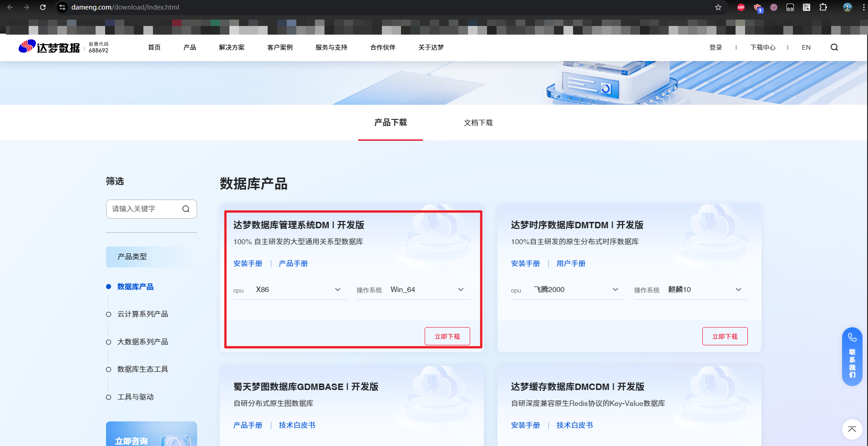The image size is (868, 446).
Task: Click the browser address bar URL
Action: tap(125, 7)
